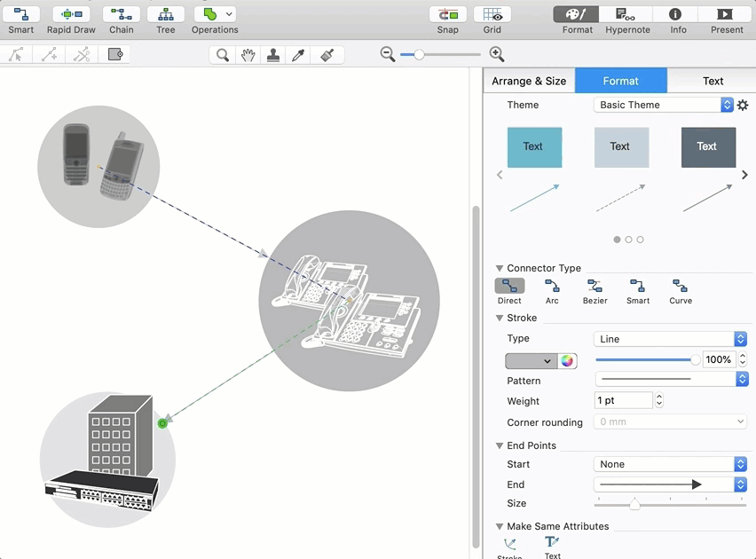
Task: Select the Tree toolbar tool
Action: click(165, 14)
